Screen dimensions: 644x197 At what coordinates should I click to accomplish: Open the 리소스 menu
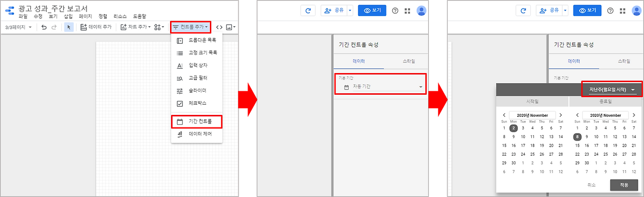120,17
